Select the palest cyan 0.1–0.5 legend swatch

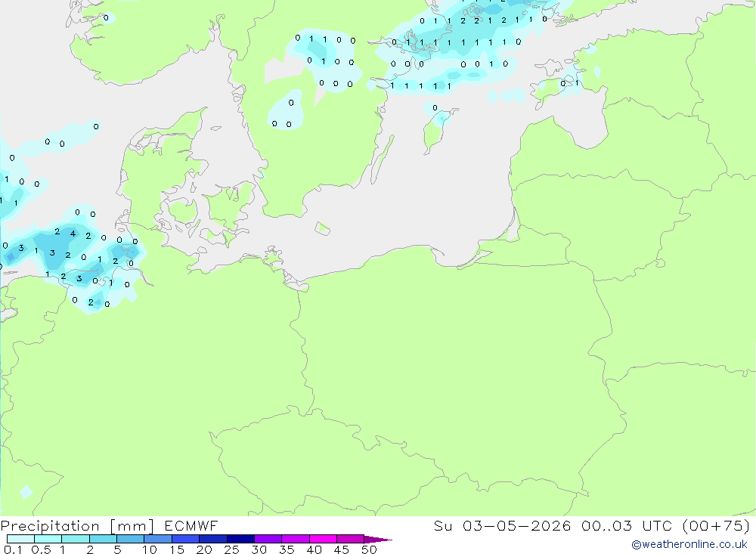(20, 539)
